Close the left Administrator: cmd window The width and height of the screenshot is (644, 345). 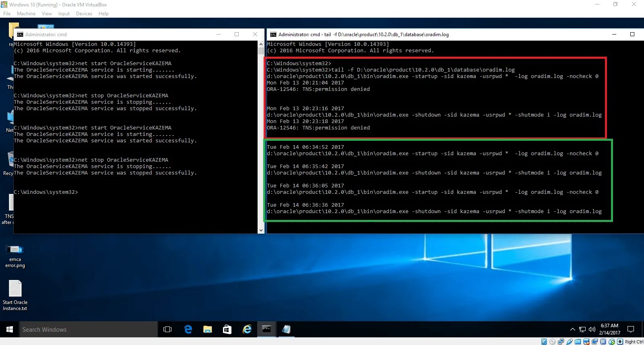pyautogui.click(x=255, y=35)
